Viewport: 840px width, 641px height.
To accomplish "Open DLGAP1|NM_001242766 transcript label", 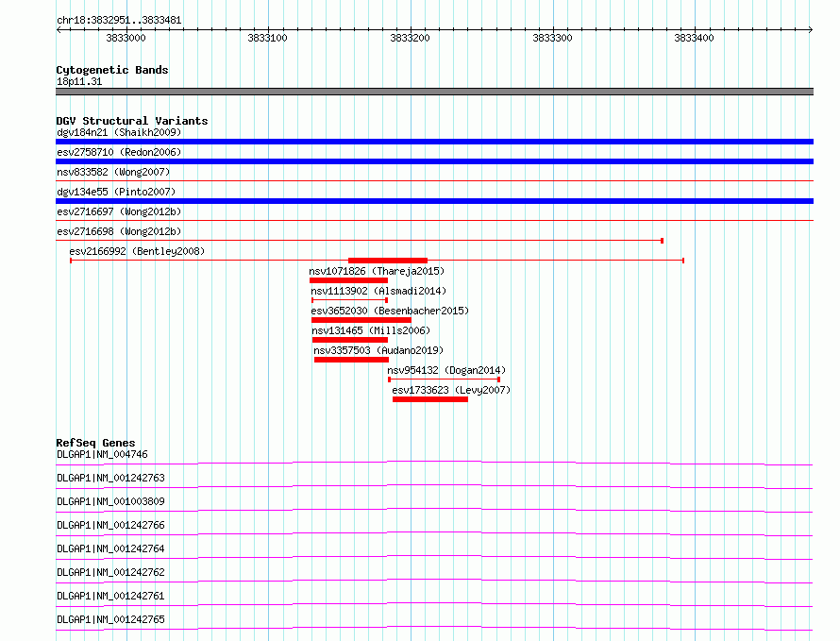I will tap(110, 525).
